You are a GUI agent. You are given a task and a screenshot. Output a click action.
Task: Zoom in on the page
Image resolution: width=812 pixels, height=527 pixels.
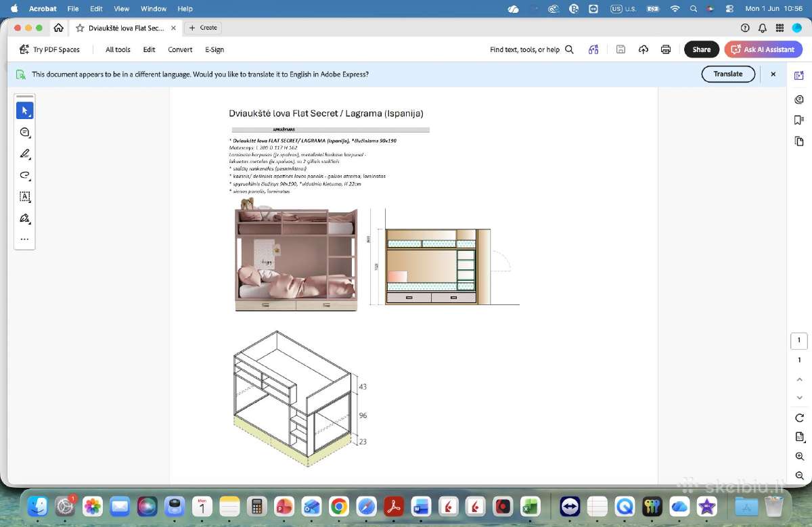[799, 457]
